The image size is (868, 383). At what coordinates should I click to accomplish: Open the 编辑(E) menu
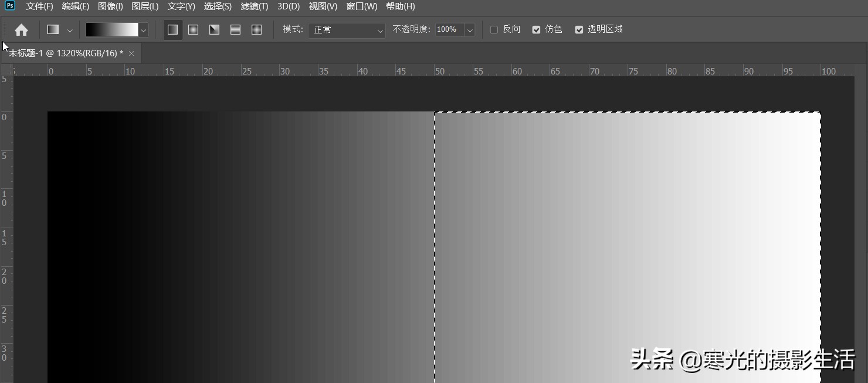76,6
